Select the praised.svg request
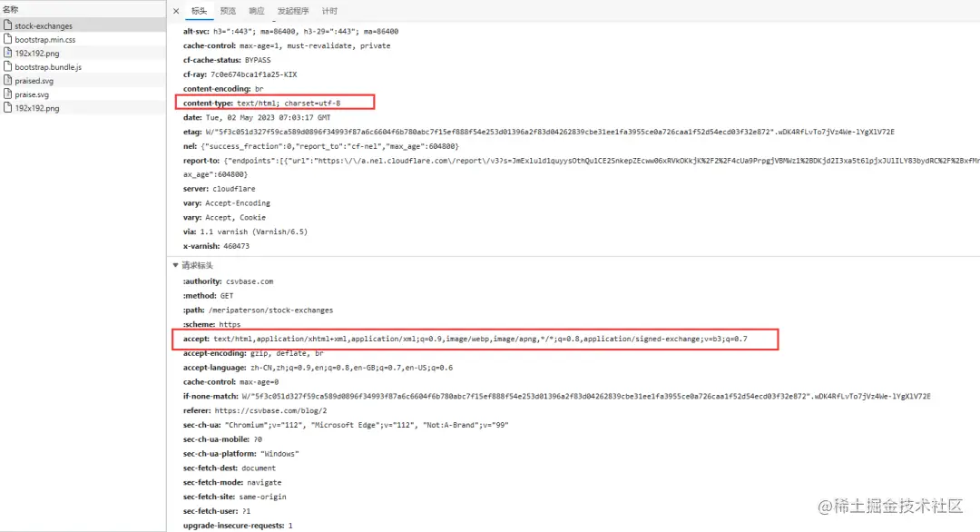Screen dimensions: 980x532 83,81
